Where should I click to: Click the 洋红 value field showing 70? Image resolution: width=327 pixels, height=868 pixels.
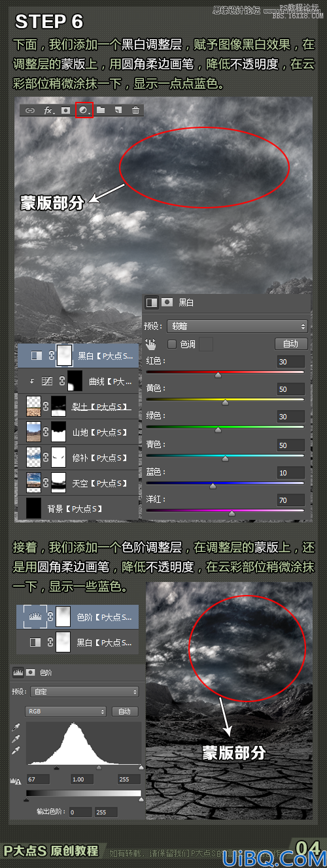[x=291, y=500]
